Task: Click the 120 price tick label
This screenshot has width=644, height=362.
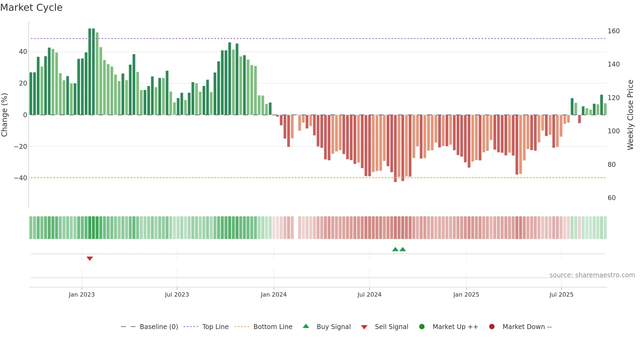Action: (614, 98)
